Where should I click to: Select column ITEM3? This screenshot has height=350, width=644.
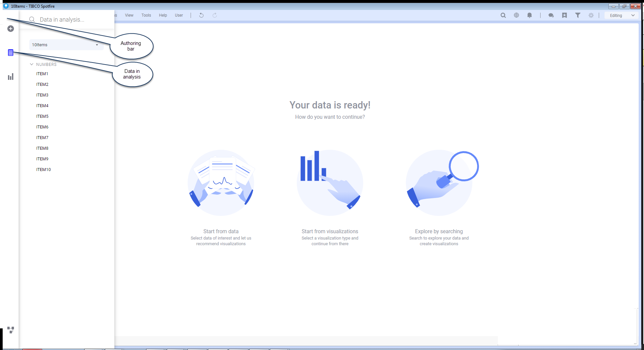(x=42, y=95)
